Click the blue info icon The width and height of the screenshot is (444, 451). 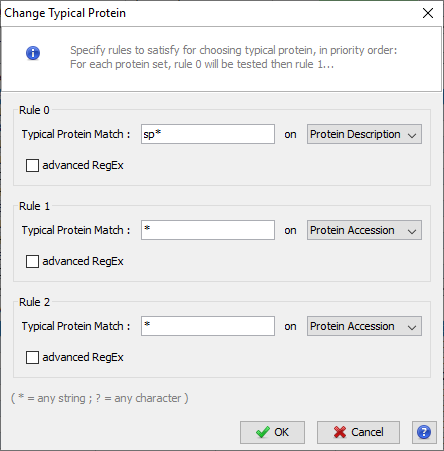[x=33, y=53]
